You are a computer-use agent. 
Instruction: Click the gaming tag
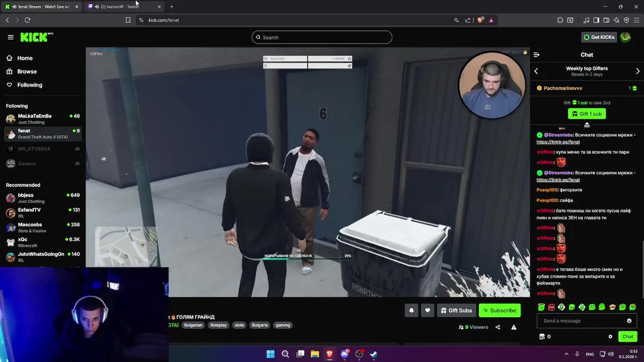click(x=283, y=325)
